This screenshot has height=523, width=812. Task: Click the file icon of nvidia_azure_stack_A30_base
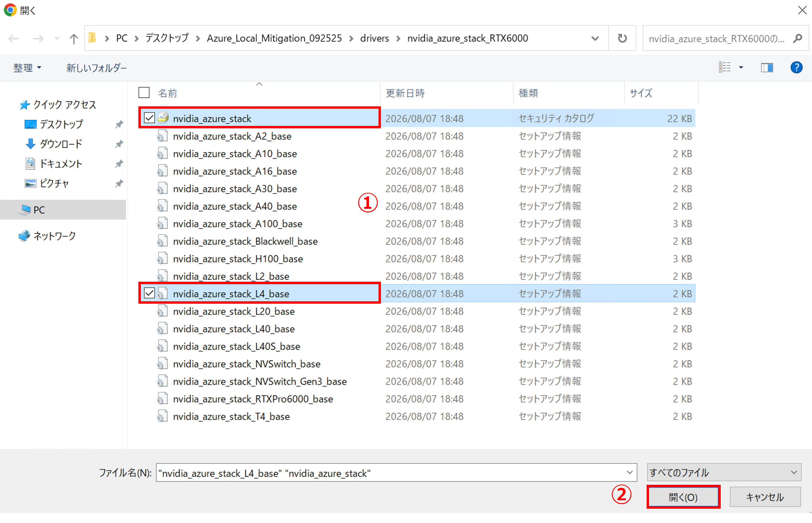(x=162, y=188)
